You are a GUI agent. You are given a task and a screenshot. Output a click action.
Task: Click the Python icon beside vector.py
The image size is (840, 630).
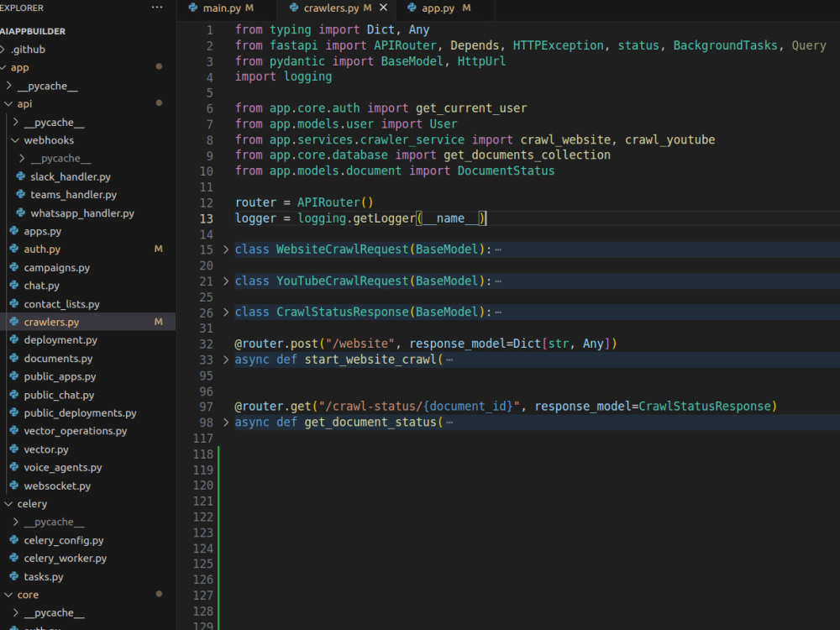[x=14, y=449]
